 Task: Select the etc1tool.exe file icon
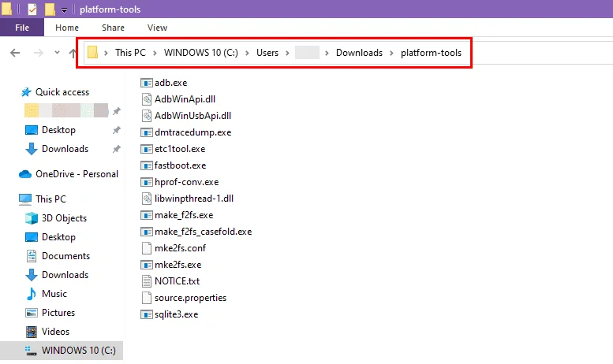(x=146, y=149)
